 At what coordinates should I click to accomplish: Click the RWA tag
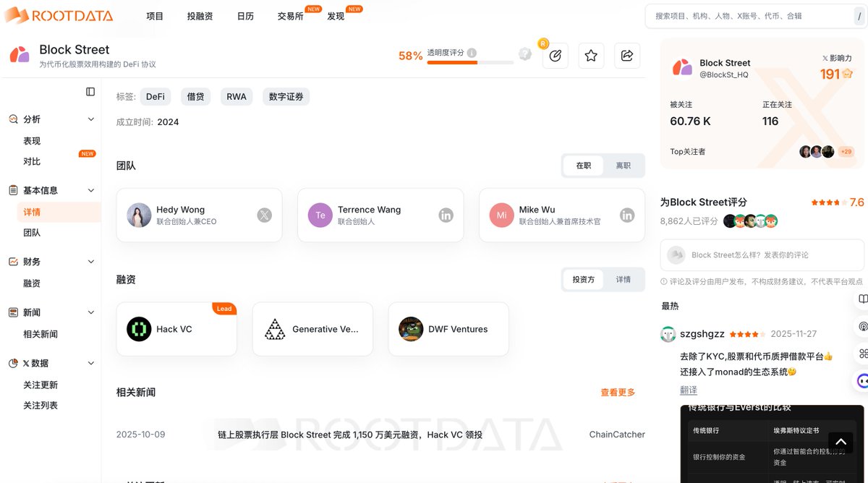pos(237,96)
